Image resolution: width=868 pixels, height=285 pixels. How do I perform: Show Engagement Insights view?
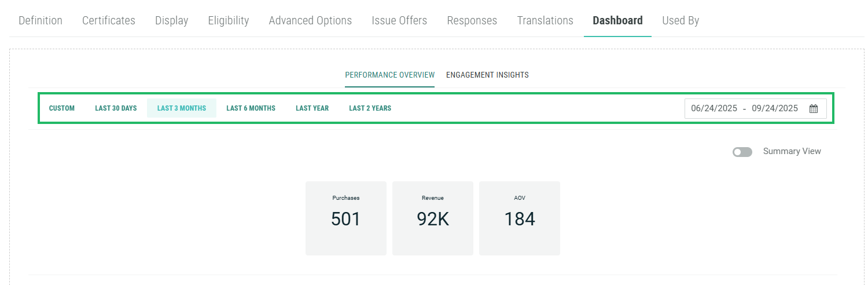click(487, 75)
